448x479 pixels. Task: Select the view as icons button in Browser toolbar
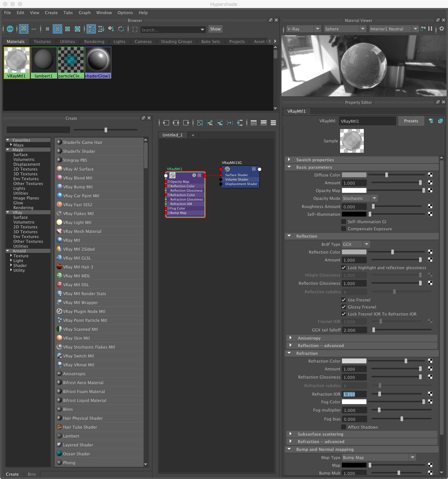(24, 29)
